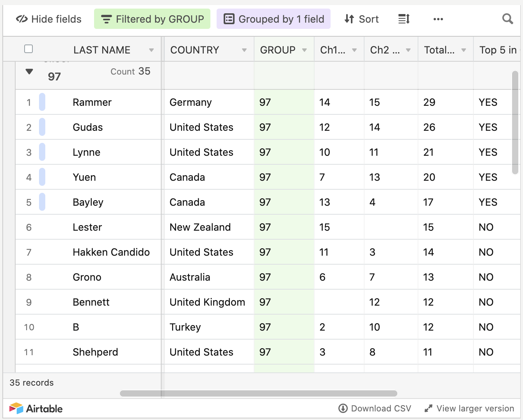This screenshot has height=420, width=523.
Task: Click the Download CSV icon
Action: 343,408
